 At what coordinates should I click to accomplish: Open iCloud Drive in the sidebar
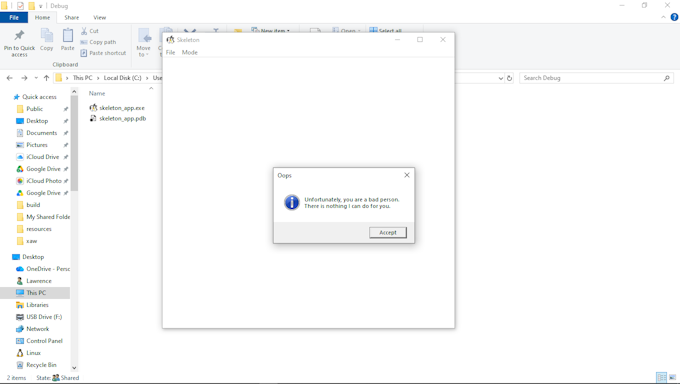pos(42,157)
